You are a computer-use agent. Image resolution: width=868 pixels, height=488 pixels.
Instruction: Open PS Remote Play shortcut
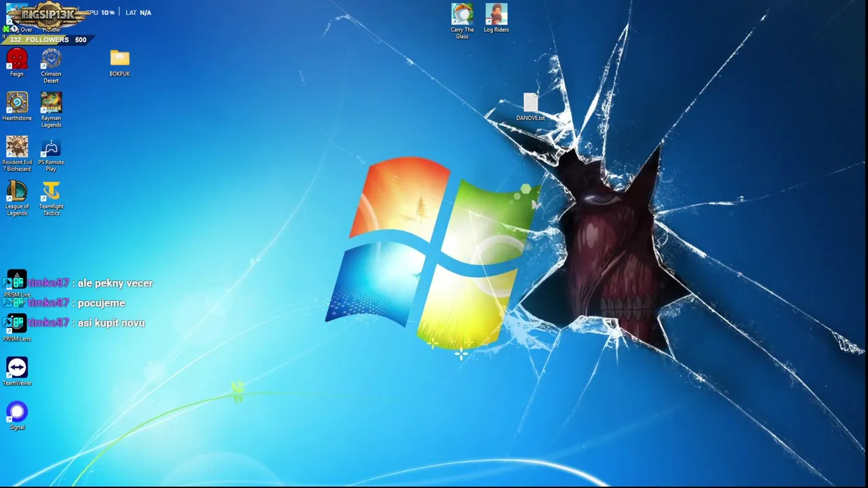(x=51, y=154)
